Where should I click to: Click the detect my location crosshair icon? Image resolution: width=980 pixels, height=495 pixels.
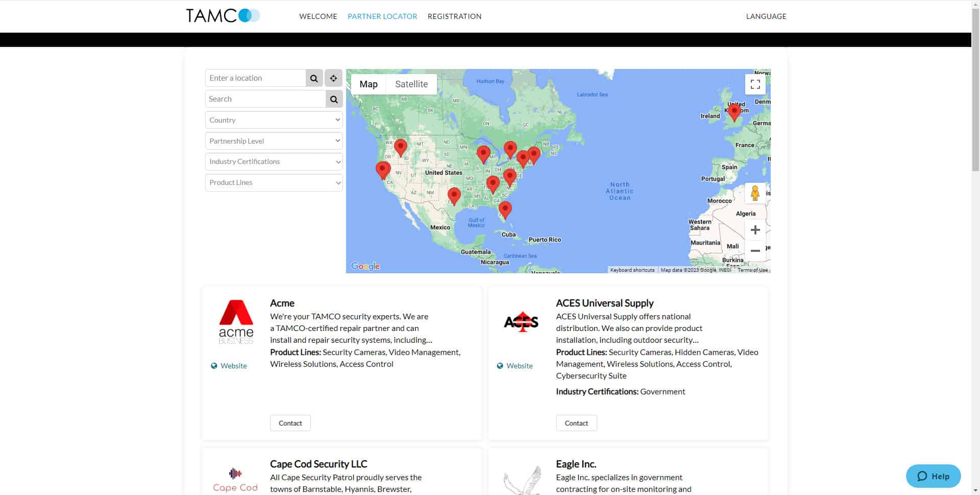pyautogui.click(x=333, y=78)
